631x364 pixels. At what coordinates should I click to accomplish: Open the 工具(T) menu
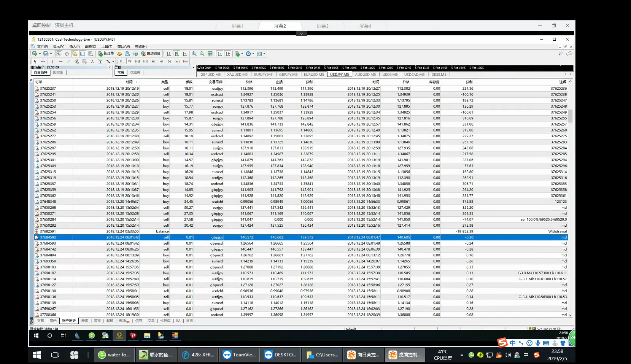(x=107, y=46)
